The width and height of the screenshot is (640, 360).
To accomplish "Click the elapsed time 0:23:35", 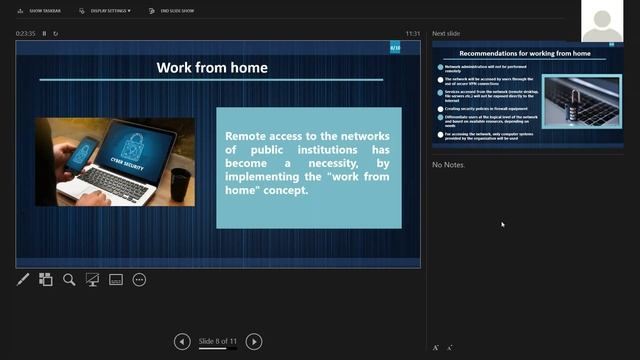I will (25, 33).
